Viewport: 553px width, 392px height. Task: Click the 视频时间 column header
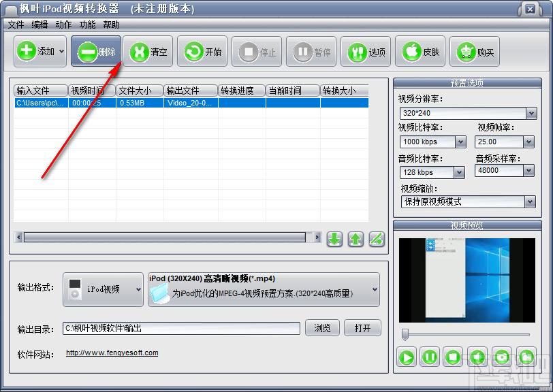coord(92,91)
